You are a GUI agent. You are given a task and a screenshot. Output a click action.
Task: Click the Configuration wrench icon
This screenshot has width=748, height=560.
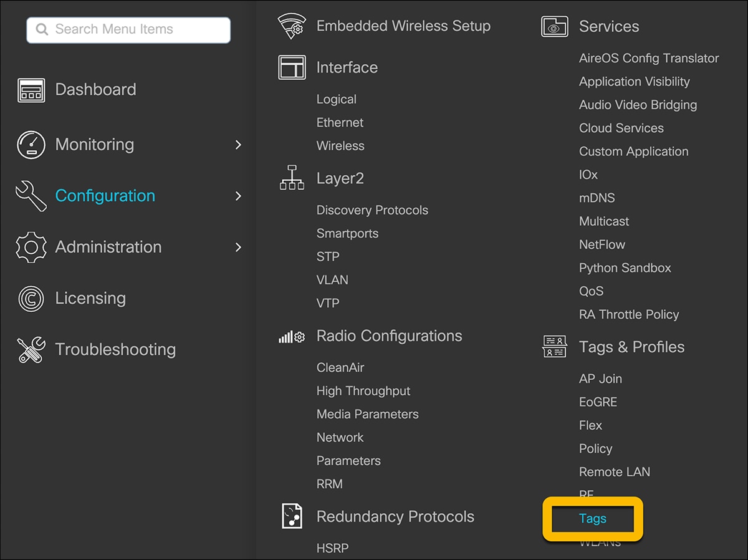pyautogui.click(x=31, y=196)
